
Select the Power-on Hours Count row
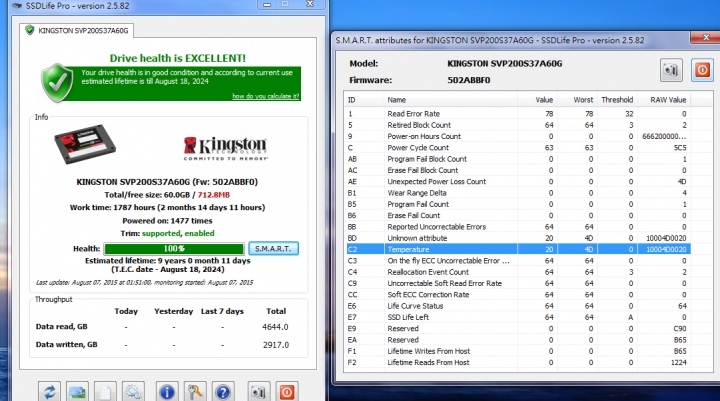click(518, 136)
